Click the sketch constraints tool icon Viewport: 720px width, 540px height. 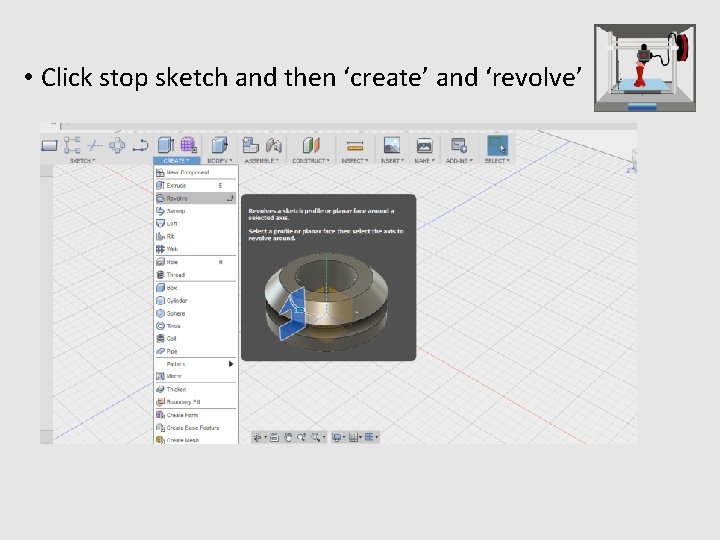pyautogui.click(x=72, y=145)
